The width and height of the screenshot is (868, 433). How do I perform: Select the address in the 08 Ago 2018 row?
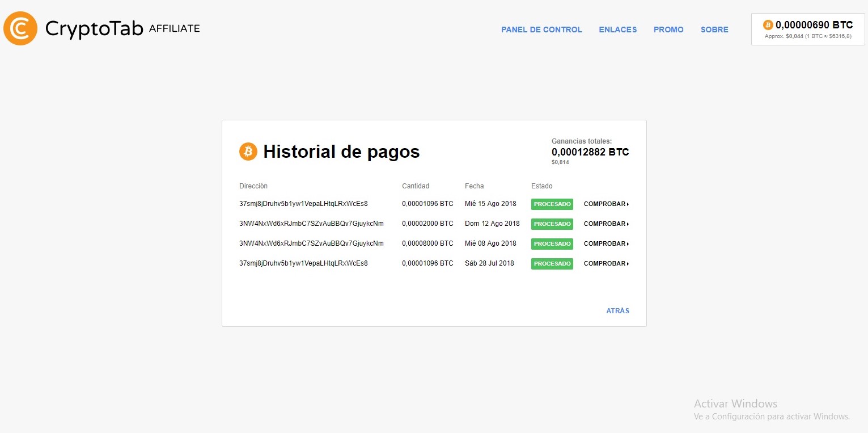pyautogui.click(x=311, y=243)
